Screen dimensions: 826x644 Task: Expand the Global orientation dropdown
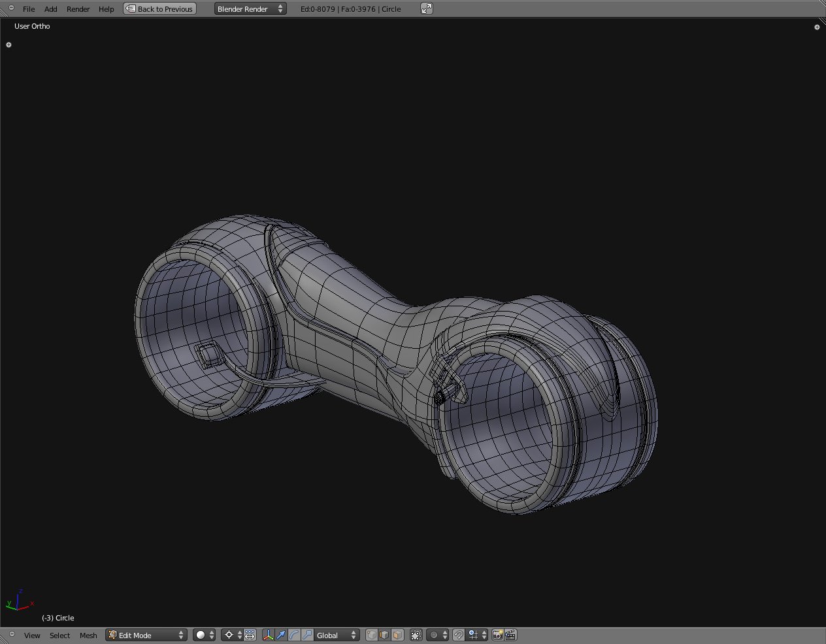[337, 635]
